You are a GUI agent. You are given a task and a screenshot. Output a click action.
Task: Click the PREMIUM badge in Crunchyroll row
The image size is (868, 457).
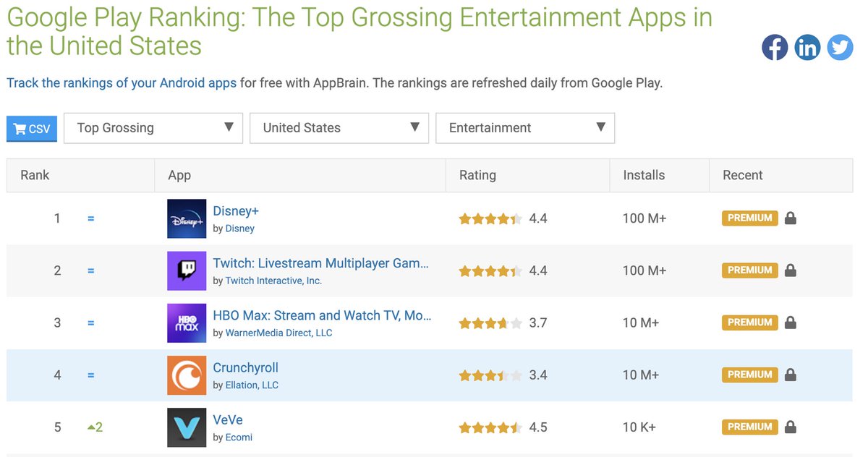pos(750,375)
